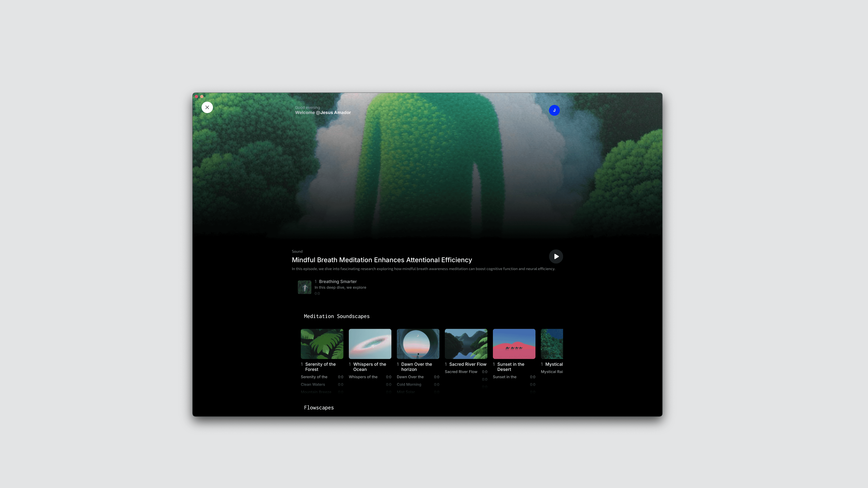Click the Sacred River Flow album title
The height and width of the screenshot is (488, 868).
pyautogui.click(x=468, y=364)
